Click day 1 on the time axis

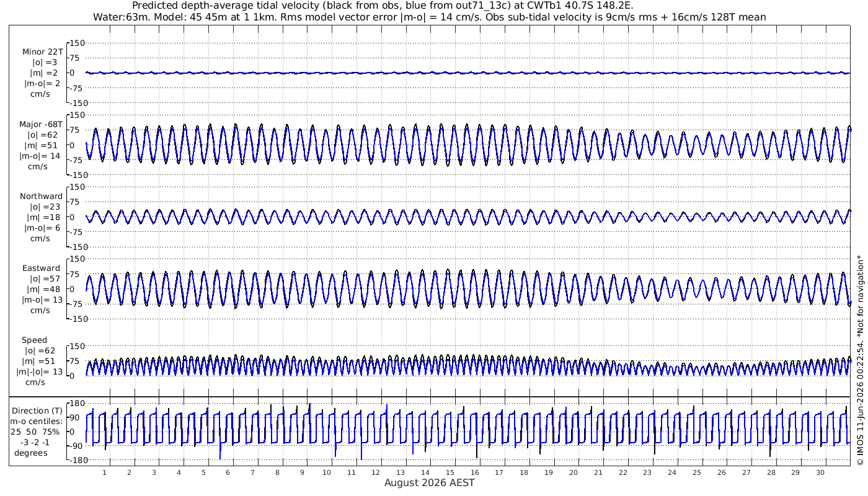105,473
